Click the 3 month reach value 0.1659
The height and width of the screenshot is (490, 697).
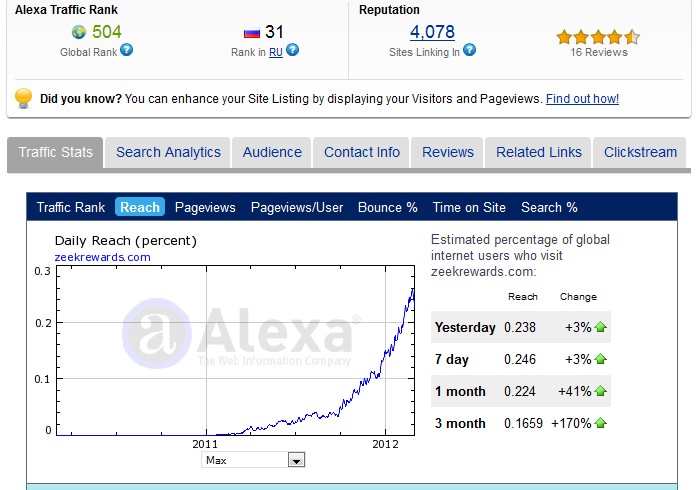point(523,423)
